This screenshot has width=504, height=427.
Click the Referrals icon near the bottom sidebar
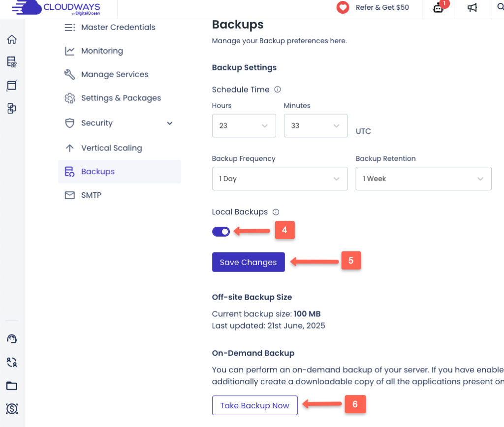click(11, 362)
